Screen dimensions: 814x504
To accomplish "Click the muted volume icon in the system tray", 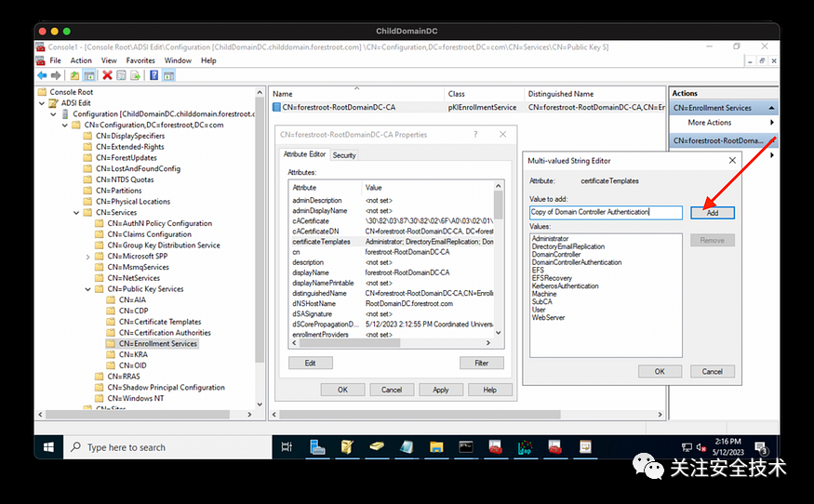I will click(x=701, y=447).
